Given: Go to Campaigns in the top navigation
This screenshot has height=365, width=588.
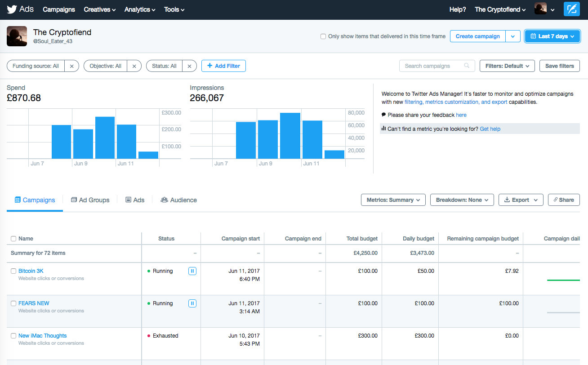Looking at the screenshot, I should click(59, 9).
